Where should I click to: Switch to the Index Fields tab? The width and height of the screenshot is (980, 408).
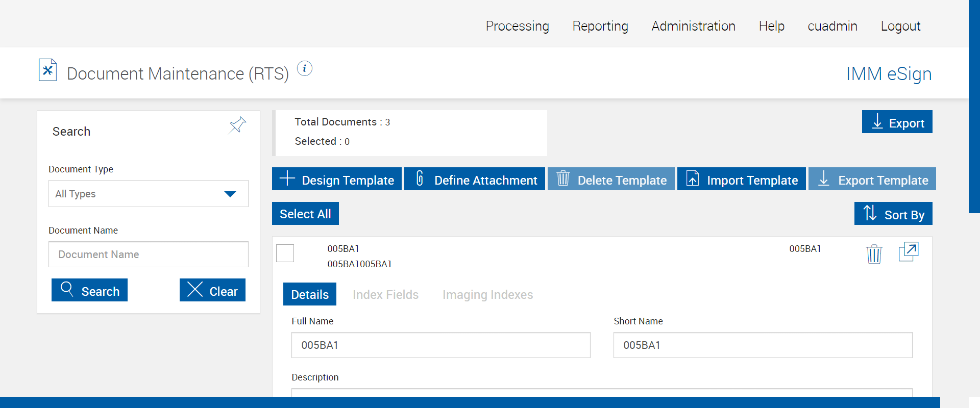click(385, 295)
